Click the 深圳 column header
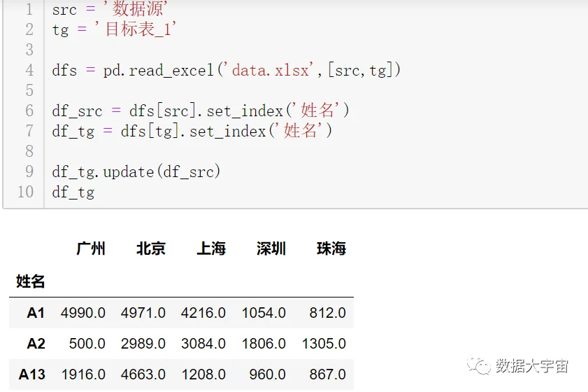588x392 pixels. click(271, 248)
